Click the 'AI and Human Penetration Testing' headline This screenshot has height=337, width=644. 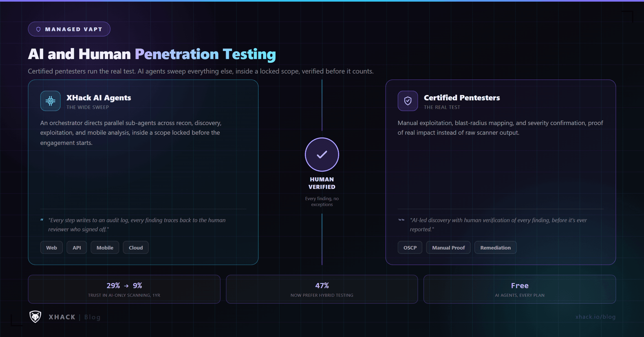tap(152, 54)
